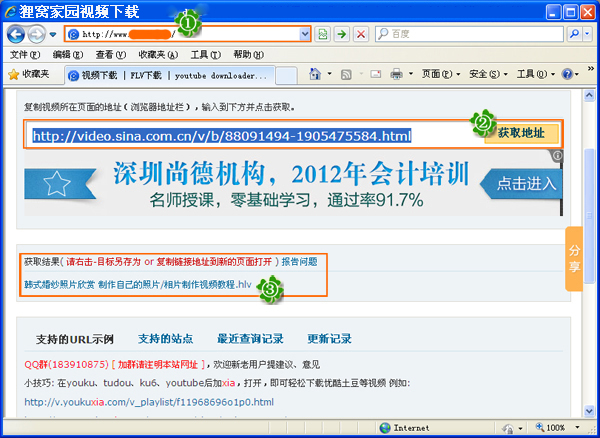Click the page scrollbar up arrow

pos(590,95)
